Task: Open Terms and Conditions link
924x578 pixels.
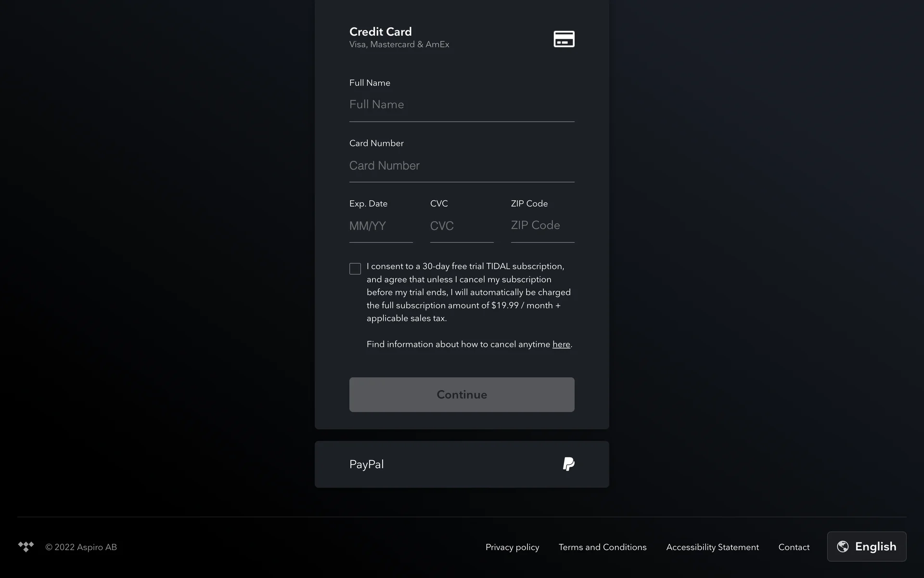Action: (x=603, y=547)
